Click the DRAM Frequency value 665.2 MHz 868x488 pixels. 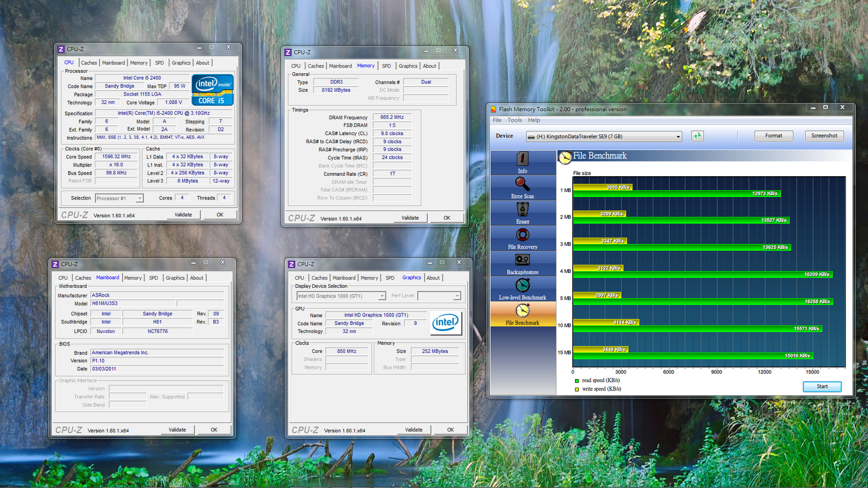pyautogui.click(x=392, y=117)
